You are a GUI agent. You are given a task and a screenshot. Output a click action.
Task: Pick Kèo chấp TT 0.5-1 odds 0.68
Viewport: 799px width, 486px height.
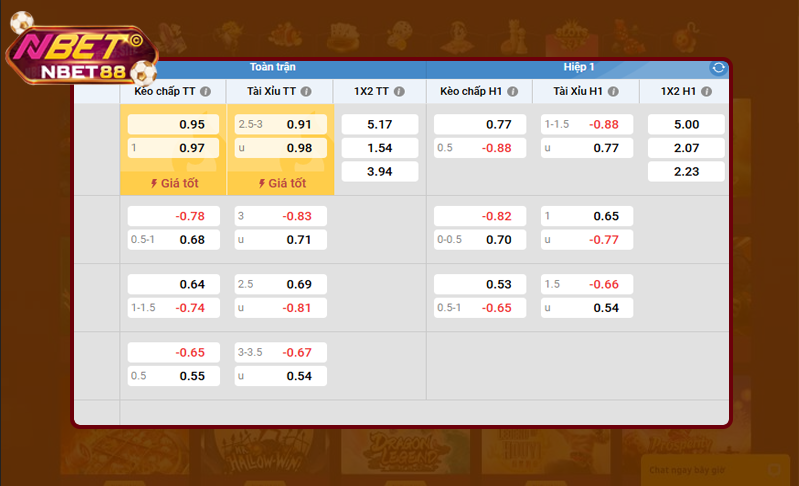(173, 240)
